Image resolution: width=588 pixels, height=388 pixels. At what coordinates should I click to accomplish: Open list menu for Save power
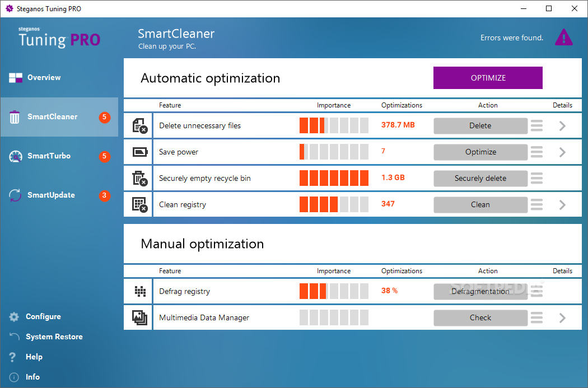pyautogui.click(x=536, y=152)
